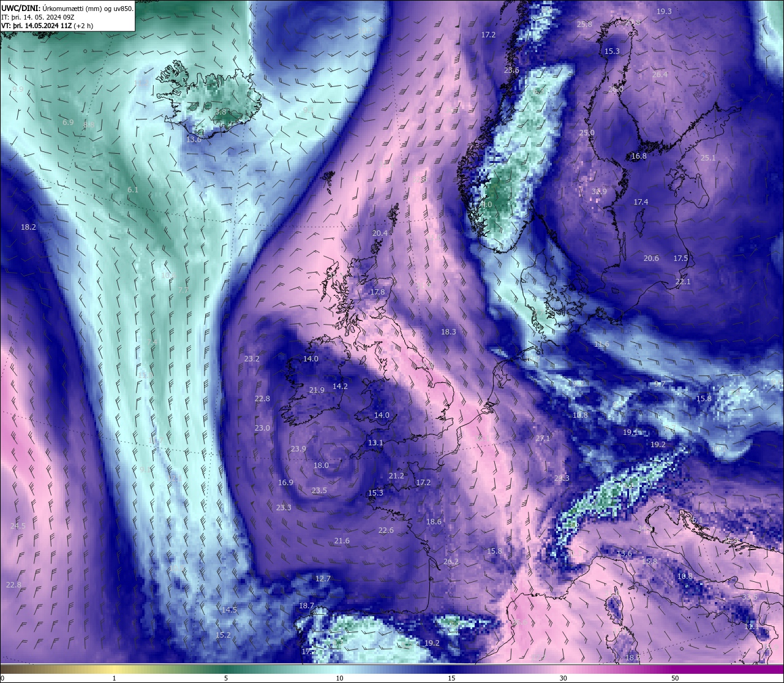Viewport: 784px width, 683px height.
Task: Click the value 13.1 on the map
Action: [x=375, y=443]
